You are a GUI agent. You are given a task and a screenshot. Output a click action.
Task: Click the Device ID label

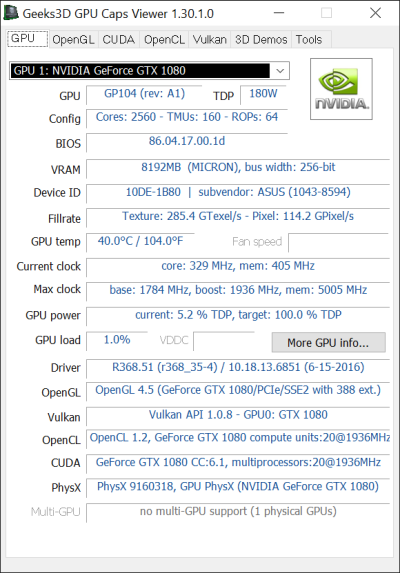click(57, 193)
